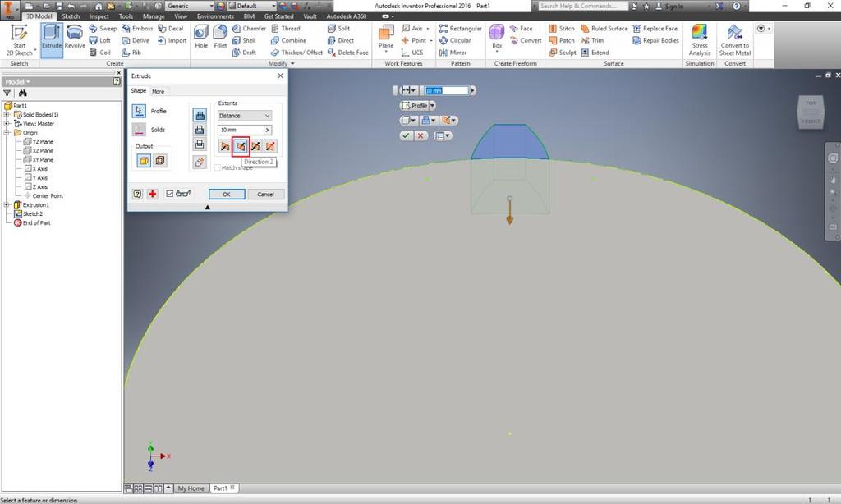Select the Stitch surface tool
This screenshot has height=504, width=841.
point(562,29)
